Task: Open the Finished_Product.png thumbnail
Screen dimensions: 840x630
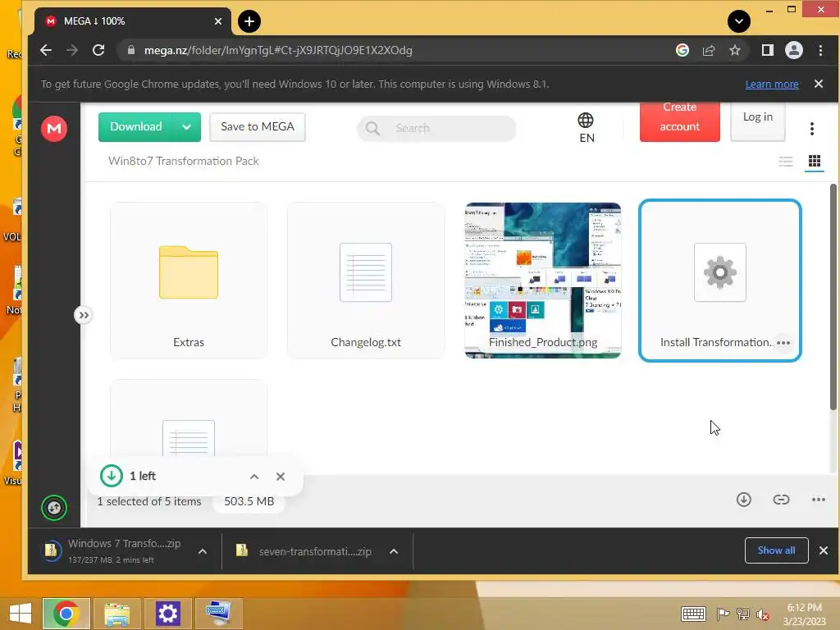Action: 543,281
